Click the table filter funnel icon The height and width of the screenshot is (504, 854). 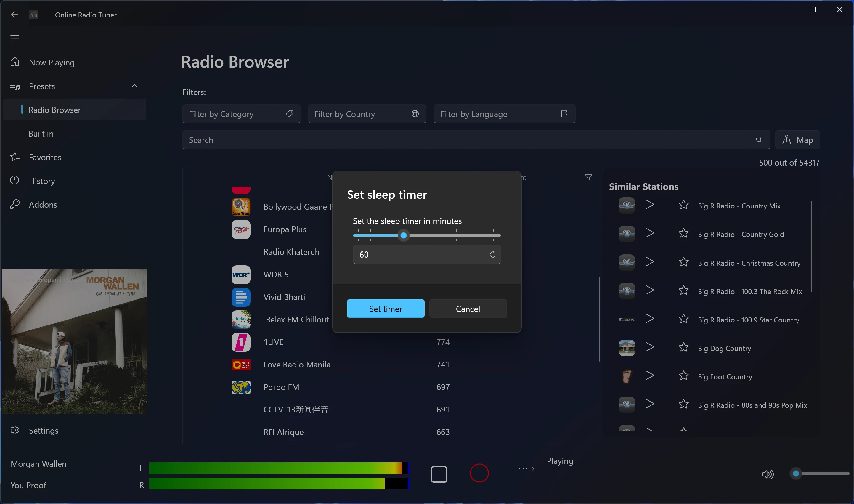tap(588, 177)
